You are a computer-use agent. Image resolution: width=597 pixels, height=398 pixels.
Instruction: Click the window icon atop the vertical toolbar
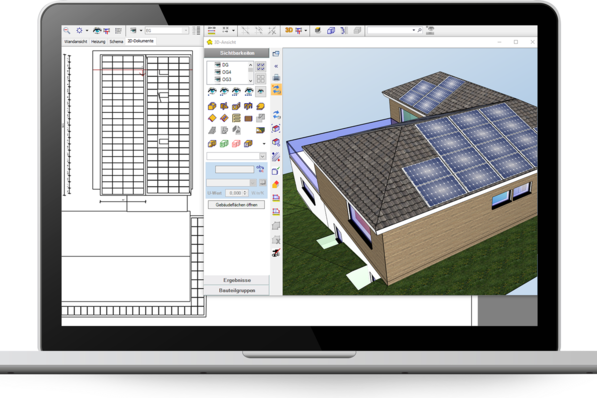pos(276,54)
